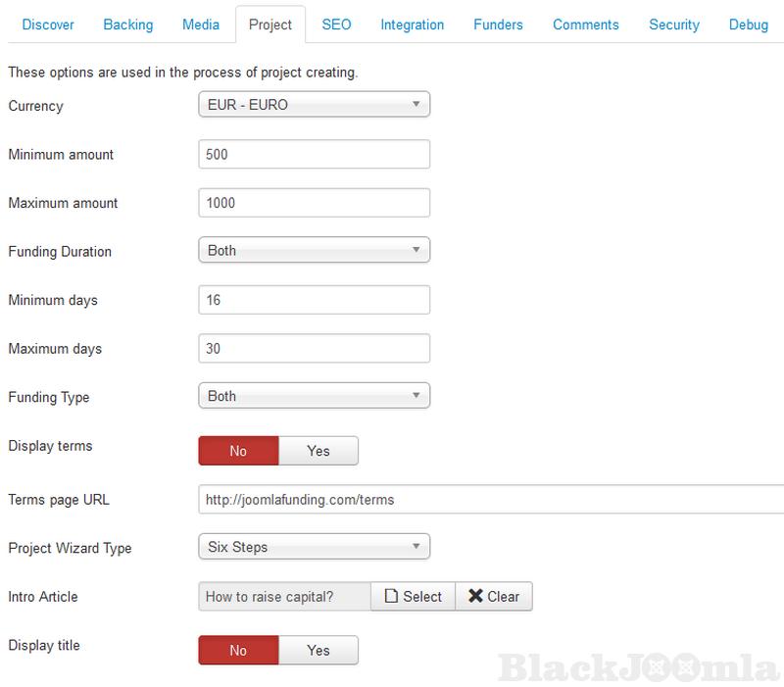Set Display title to Yes
Screen dimensions: 784x687
coord(318,650)
